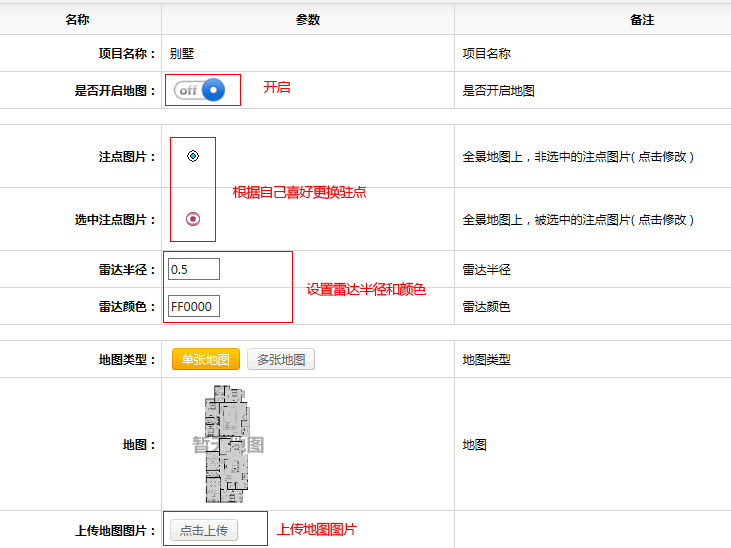Switch to the 多张地图 map type
This screenshot has height=548, width=731.
281,360
